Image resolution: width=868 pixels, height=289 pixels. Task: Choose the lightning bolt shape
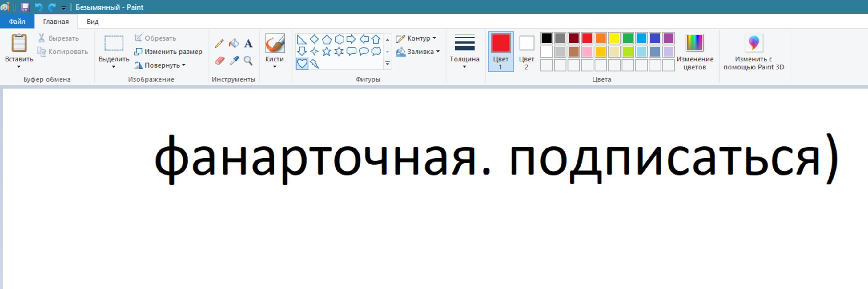pyautogui.click(x=314, y=64)
